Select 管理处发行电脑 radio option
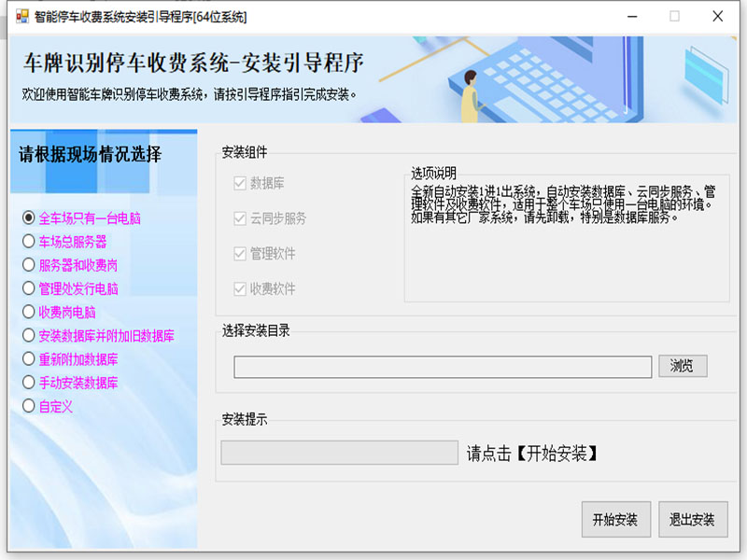The height and width of the screenshot is (560, 747). click(29, 288)
